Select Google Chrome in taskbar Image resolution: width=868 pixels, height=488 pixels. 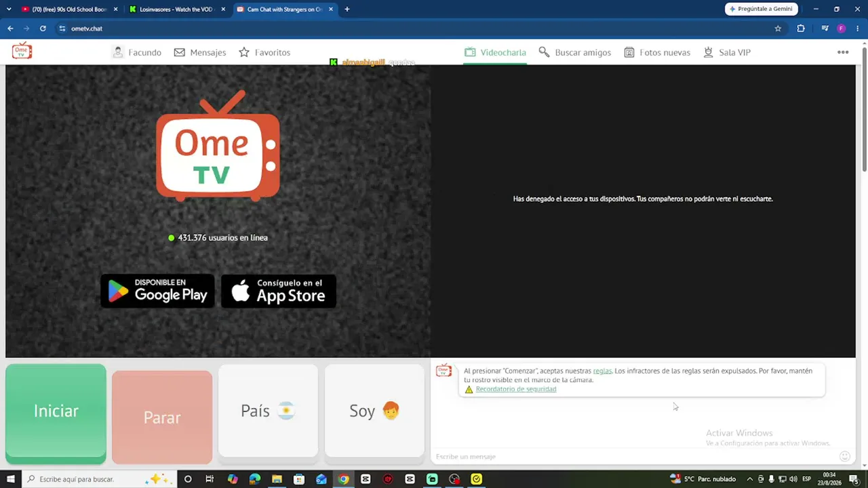(x=344, y=479)
